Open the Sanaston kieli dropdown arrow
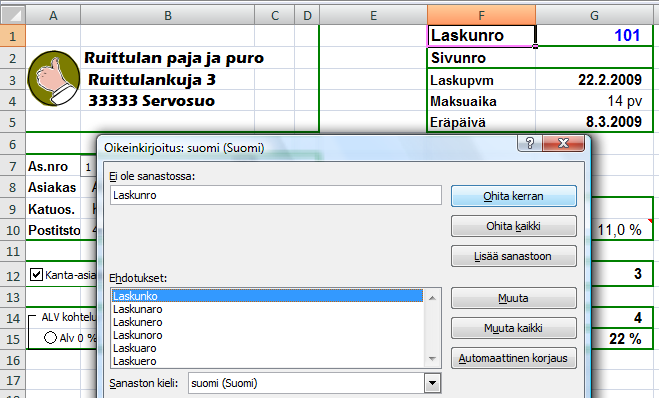The width and height of the screenshot is (659, 398). click(x=432, y=383)
